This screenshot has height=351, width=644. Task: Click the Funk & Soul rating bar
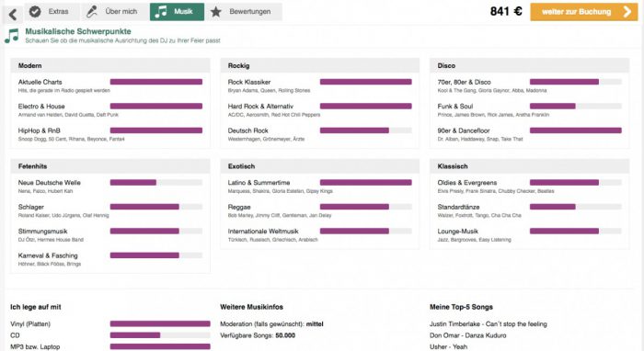tap(575, 107)
